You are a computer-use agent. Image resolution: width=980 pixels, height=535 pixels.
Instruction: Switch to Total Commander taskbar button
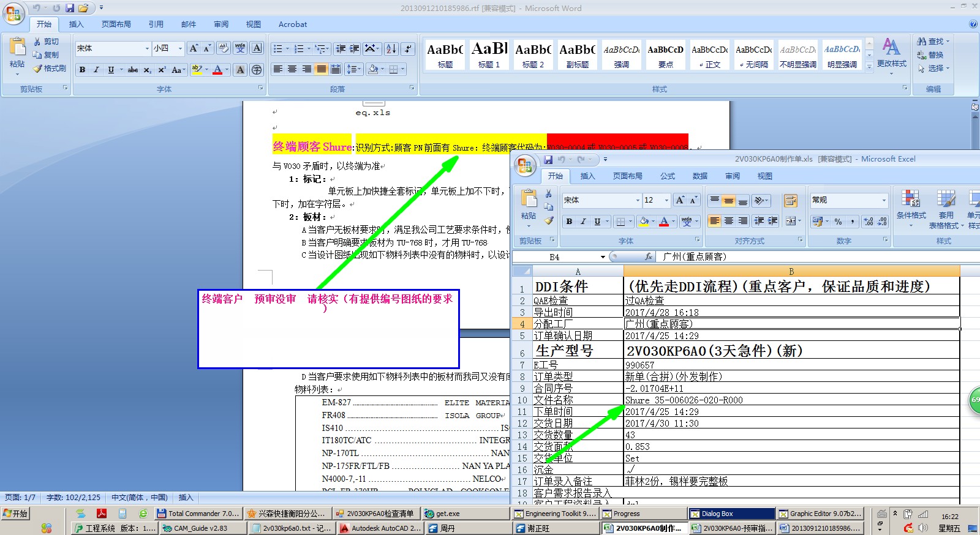[x=198, y=514]
